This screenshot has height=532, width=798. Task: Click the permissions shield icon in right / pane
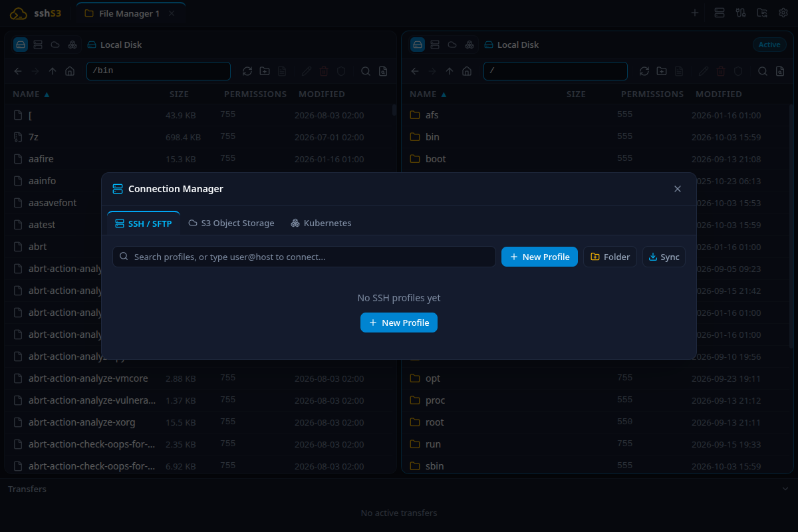tap(738, 71)
